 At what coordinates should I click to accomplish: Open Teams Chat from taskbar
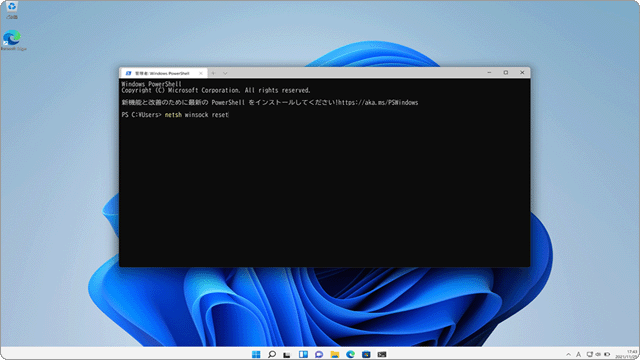point(319,354)
